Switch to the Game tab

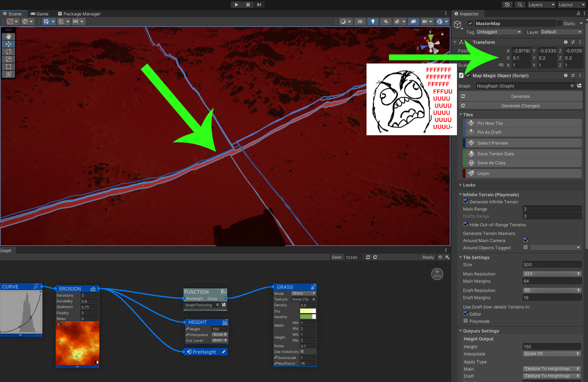point(39,14)
